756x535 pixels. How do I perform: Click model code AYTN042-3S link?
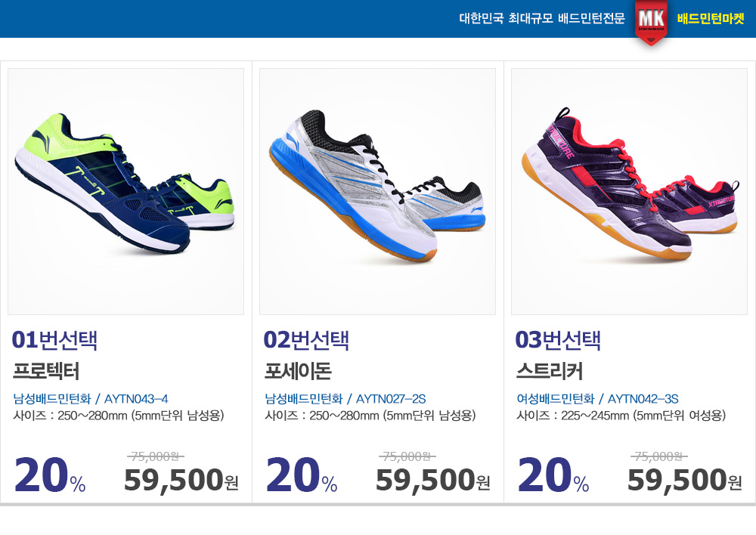[x=643, y=399]
